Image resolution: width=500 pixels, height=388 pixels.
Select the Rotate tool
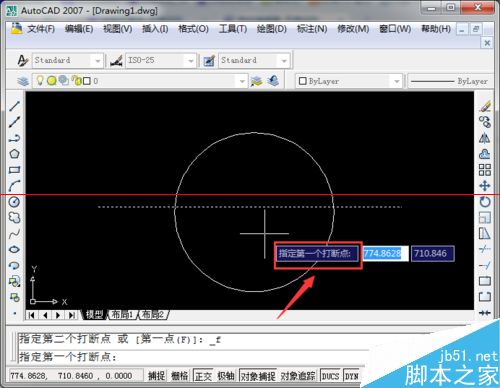point(485,202)
